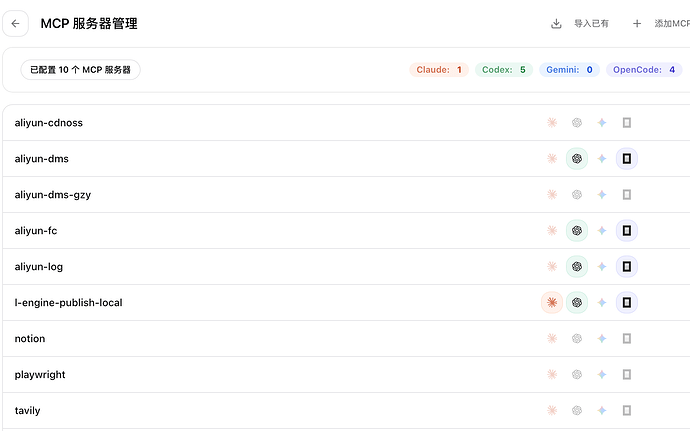Select the l-engine-publish-local server name
Screen dimensions: 690x441
[68, 303]
